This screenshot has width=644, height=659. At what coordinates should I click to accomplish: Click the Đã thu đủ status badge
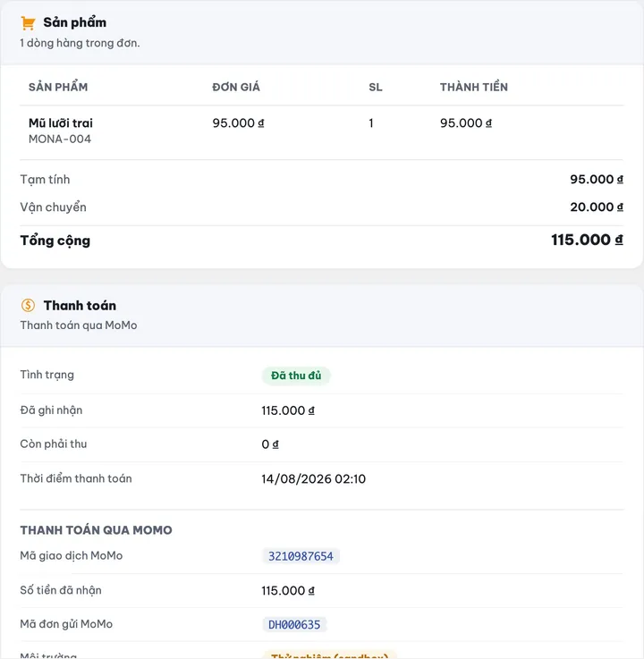(x=296, y=376)
